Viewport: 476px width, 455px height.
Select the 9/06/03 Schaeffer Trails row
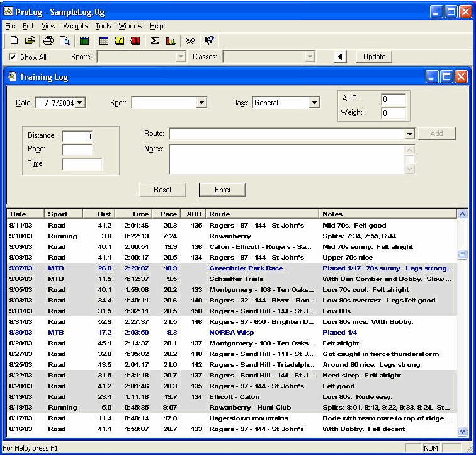coord(232,279)
